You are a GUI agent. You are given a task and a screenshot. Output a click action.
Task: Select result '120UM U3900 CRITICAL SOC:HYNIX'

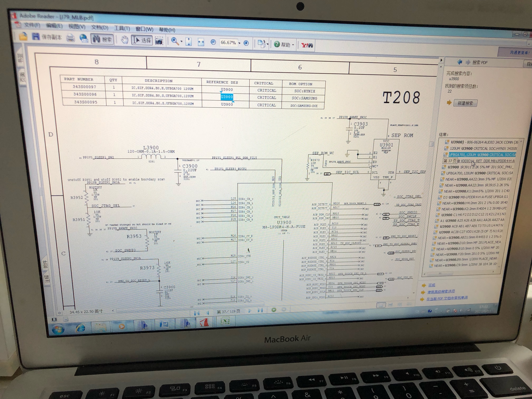coord(481,148)
